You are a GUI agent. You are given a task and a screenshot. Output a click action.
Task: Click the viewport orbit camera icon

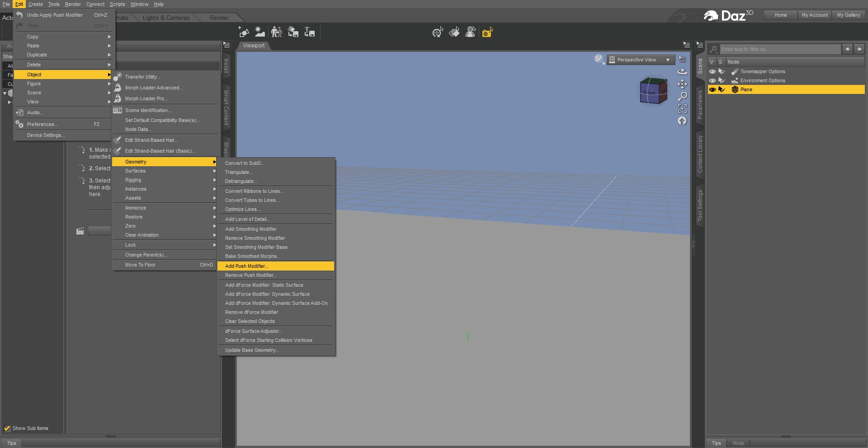coord(682,72)
